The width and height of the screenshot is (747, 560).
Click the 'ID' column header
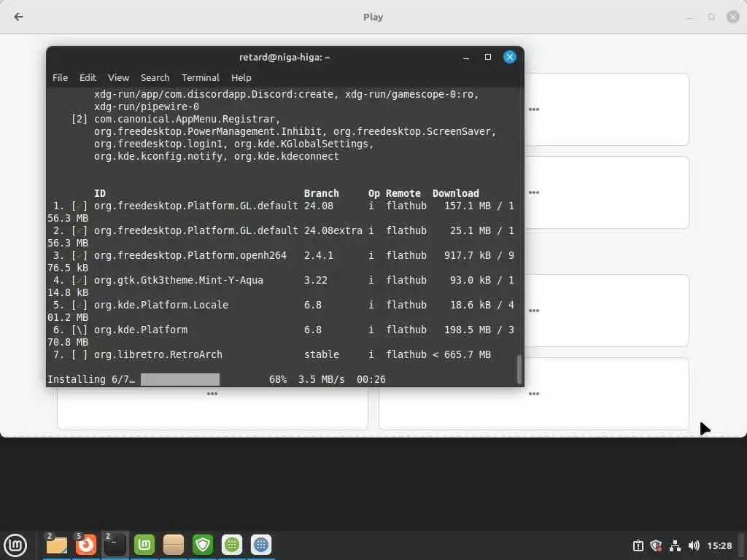point(99,193)
